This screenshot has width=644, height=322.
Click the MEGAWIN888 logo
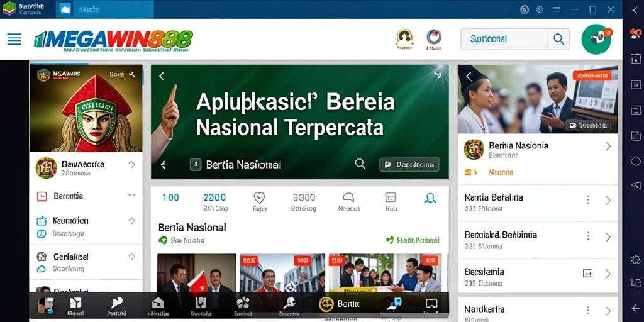tap(113, 40)
